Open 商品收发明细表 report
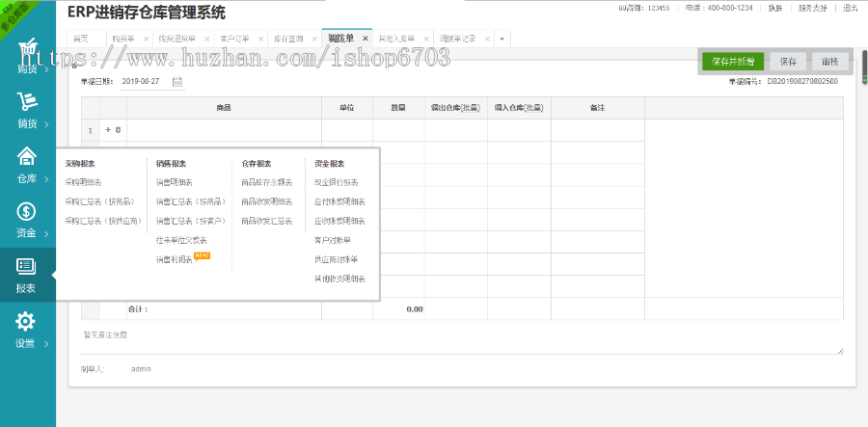Screen dimensions: 868x427 [267, 201]
